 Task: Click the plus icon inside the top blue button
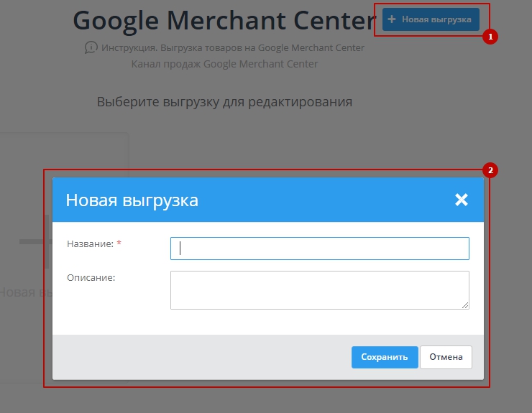pyautogui.click(x=392, y=19)
